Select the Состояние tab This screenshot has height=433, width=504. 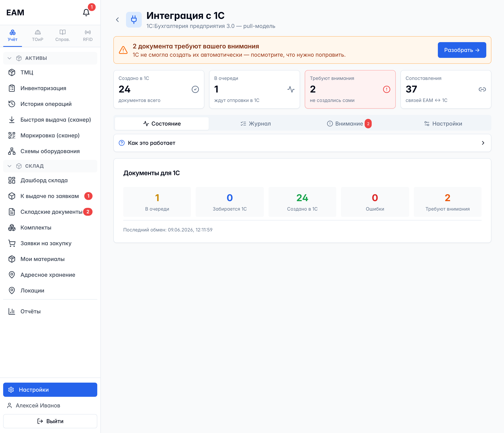point(162,124)
